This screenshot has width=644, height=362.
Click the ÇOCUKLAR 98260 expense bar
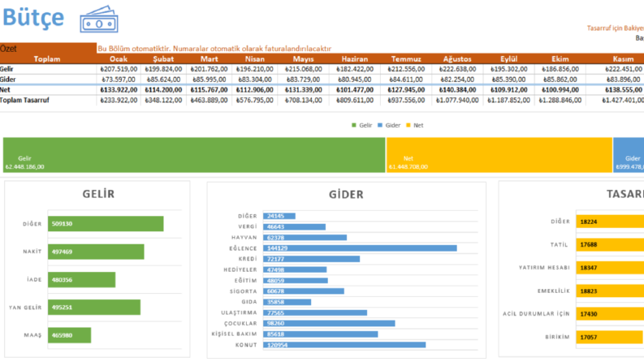(330, 323)
